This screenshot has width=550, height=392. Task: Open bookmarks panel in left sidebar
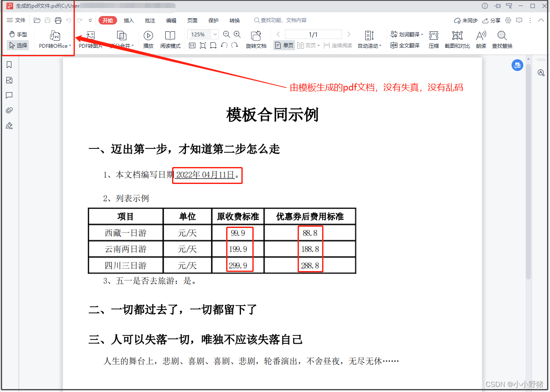point(9,65)
